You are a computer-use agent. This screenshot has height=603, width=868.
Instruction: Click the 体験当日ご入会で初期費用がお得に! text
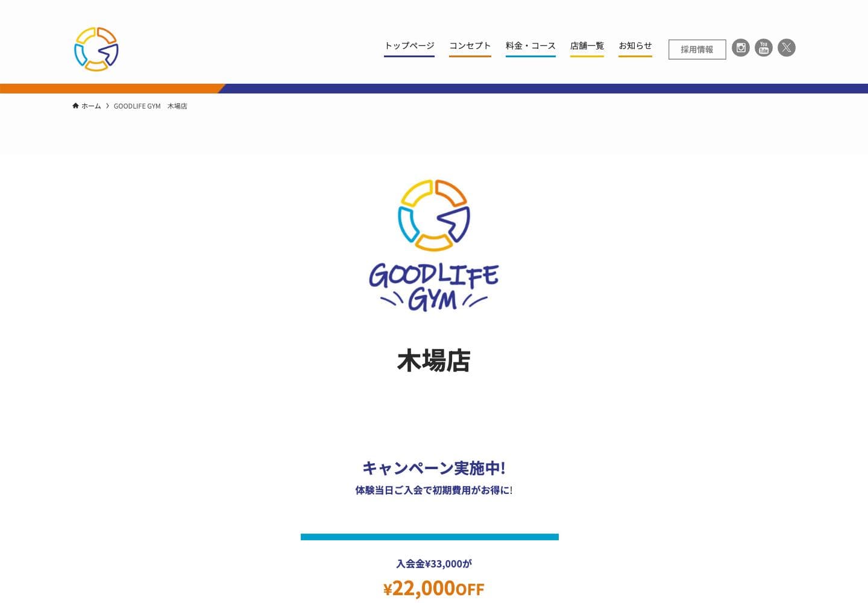(x=434, y=490)
